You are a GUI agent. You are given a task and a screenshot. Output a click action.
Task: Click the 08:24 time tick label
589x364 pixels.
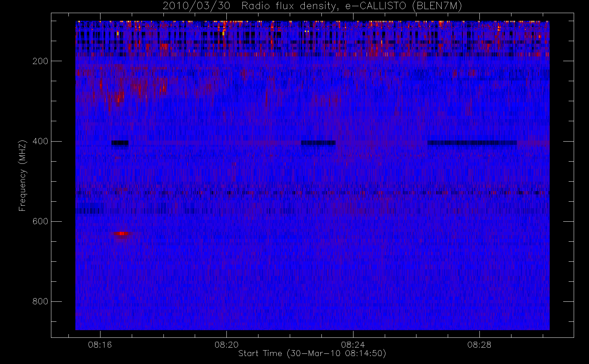tap(353, 345)
